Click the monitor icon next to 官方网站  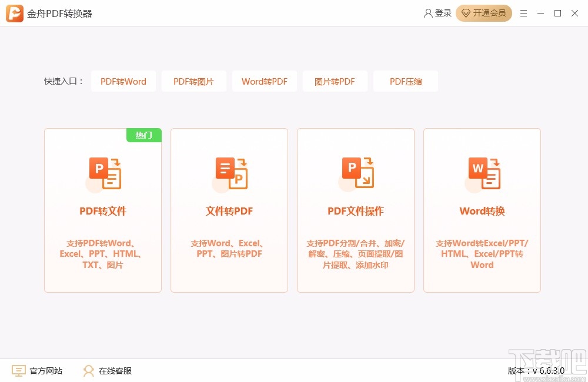18,371
